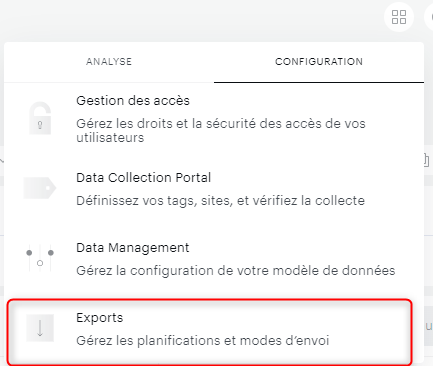Select the CONFIGURATION tab

click(319, 62)
